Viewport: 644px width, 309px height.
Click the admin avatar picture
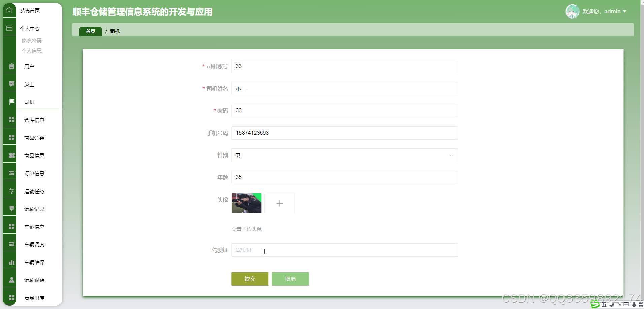coord(572,11)
